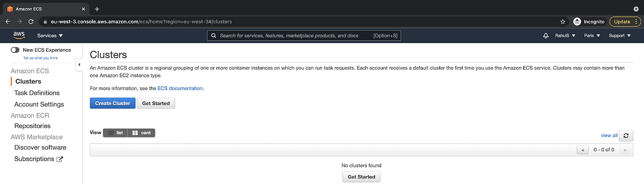Screen dimensions: 644x184
Task: Bookmark this page with the star icon
Action: click(563, 22)
